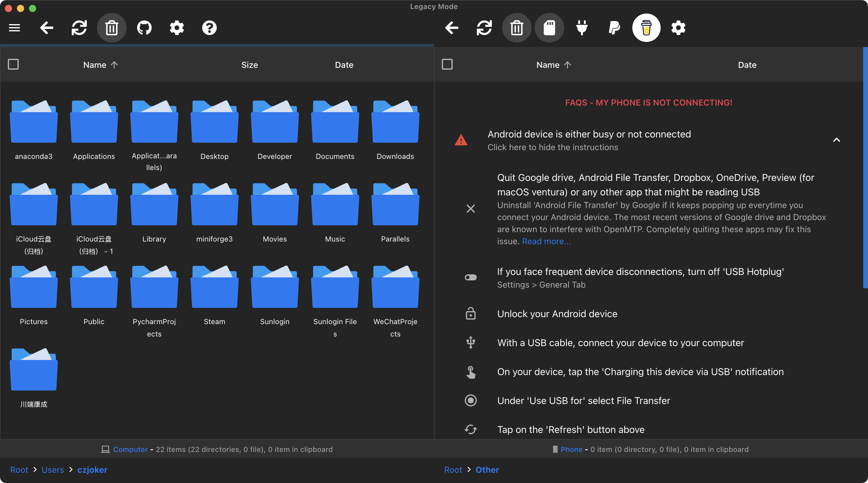Open the Read more... link
The image size is (868, 483).
tap(546, 241)
